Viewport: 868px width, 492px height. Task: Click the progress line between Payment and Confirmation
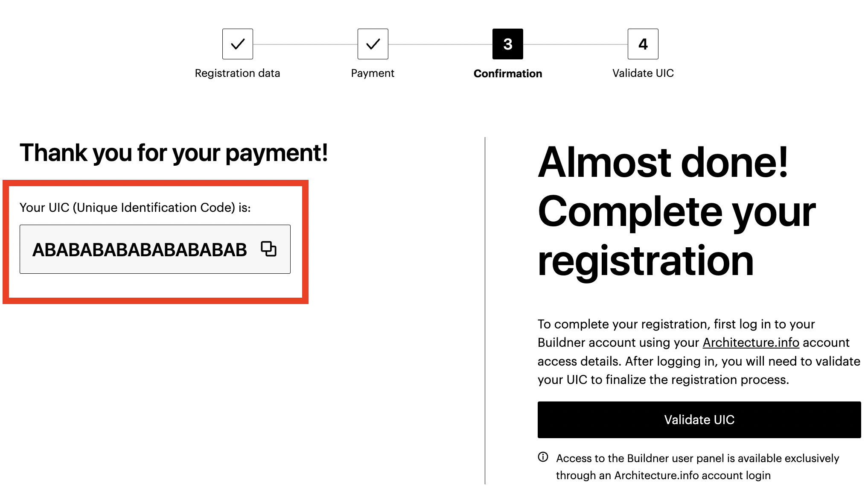tap(440, 44)
